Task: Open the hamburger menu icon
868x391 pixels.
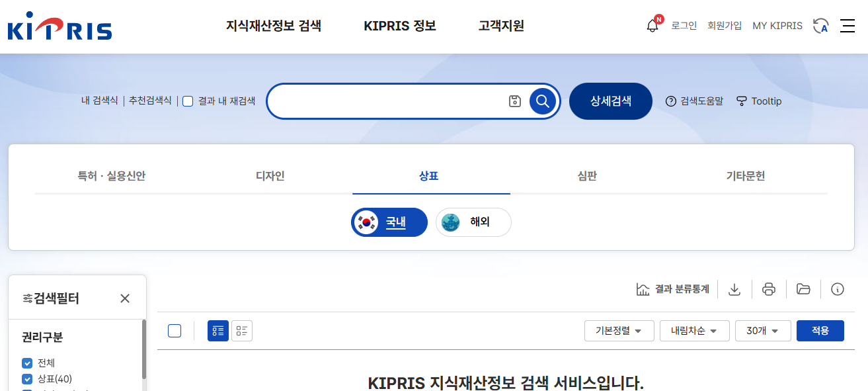Action: point(848,26)
